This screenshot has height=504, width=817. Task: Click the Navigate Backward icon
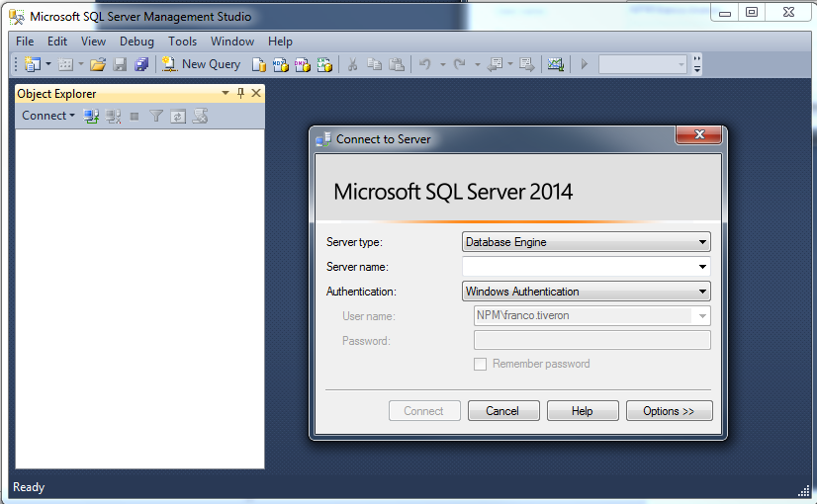click(495, 64)
